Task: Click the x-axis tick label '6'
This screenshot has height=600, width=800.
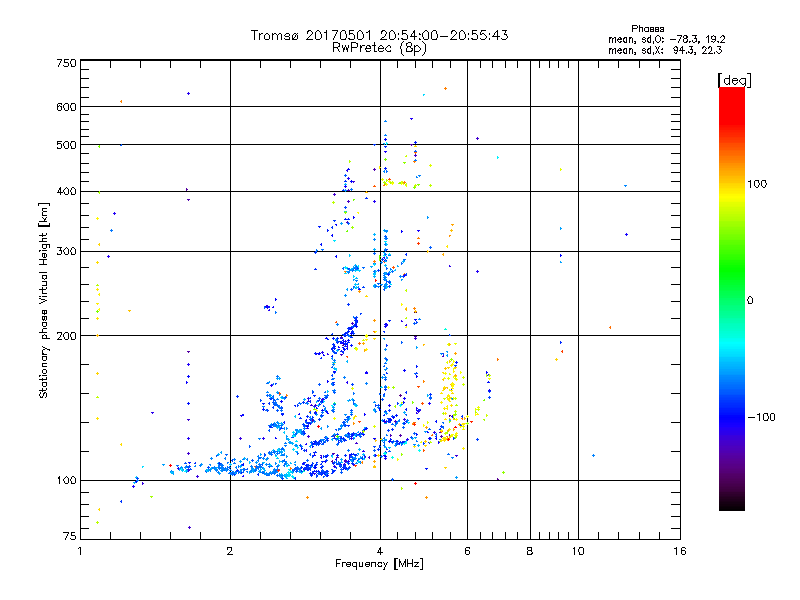Action: 467,551
